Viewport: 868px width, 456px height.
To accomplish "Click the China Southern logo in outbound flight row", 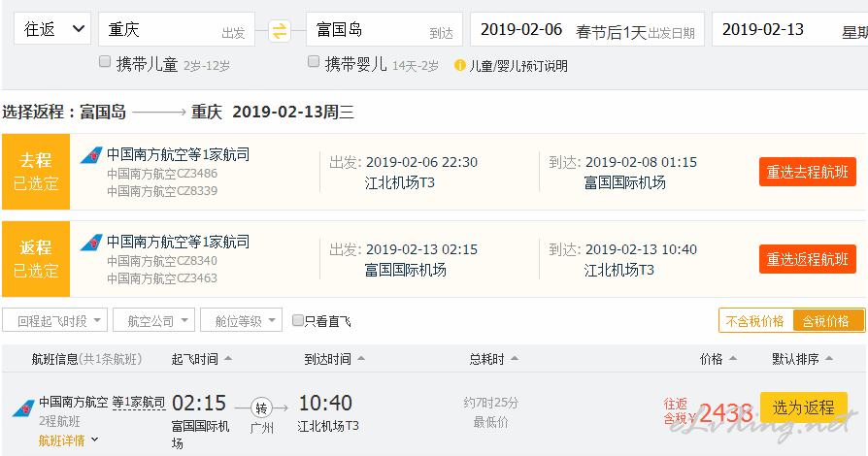I will [x=91, y=155].
